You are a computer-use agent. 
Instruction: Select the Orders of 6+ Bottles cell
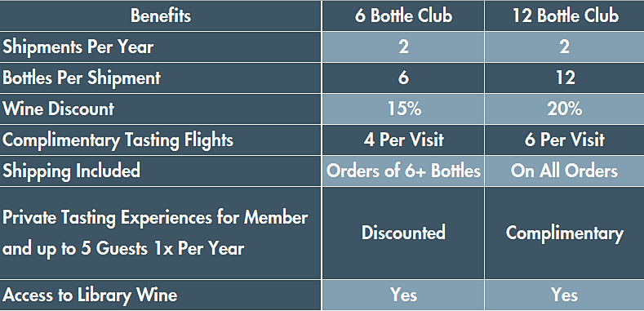(x=403, y=171)
